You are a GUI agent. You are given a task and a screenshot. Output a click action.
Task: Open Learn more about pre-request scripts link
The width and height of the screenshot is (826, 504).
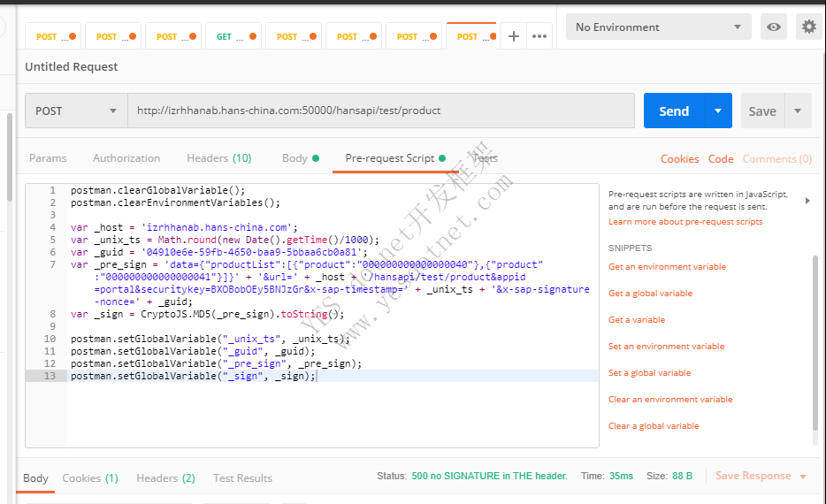coord(685,222)
